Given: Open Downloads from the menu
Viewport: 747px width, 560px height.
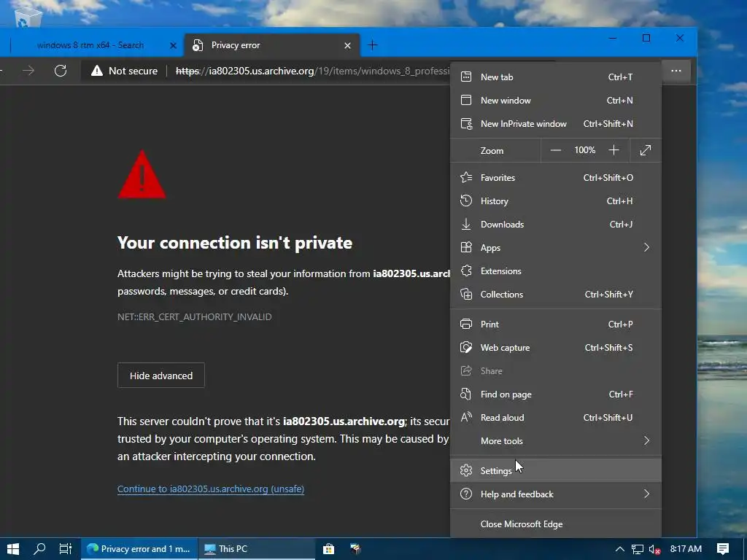Looking at the screenshot, I should point(555,224).
